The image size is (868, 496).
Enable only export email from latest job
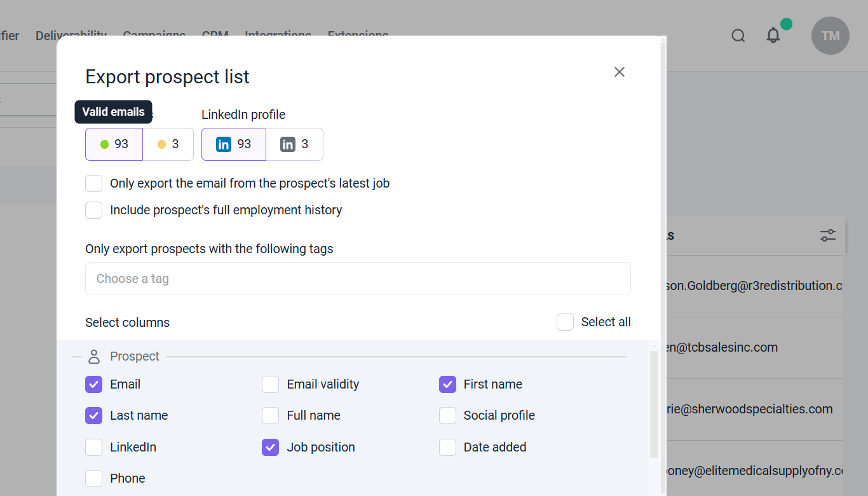click(94, 184)
